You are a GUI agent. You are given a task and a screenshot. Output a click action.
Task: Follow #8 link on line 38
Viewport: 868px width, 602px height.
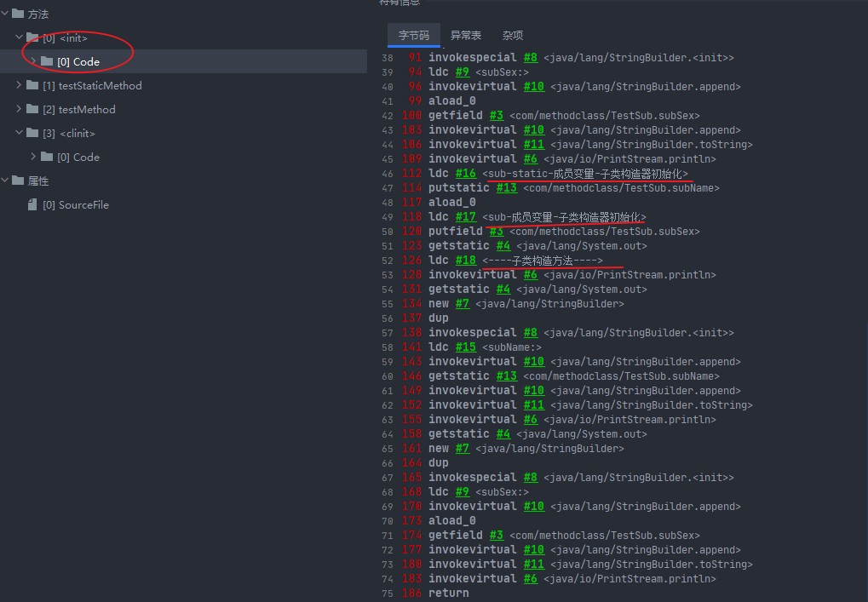[x=531, y=58]
